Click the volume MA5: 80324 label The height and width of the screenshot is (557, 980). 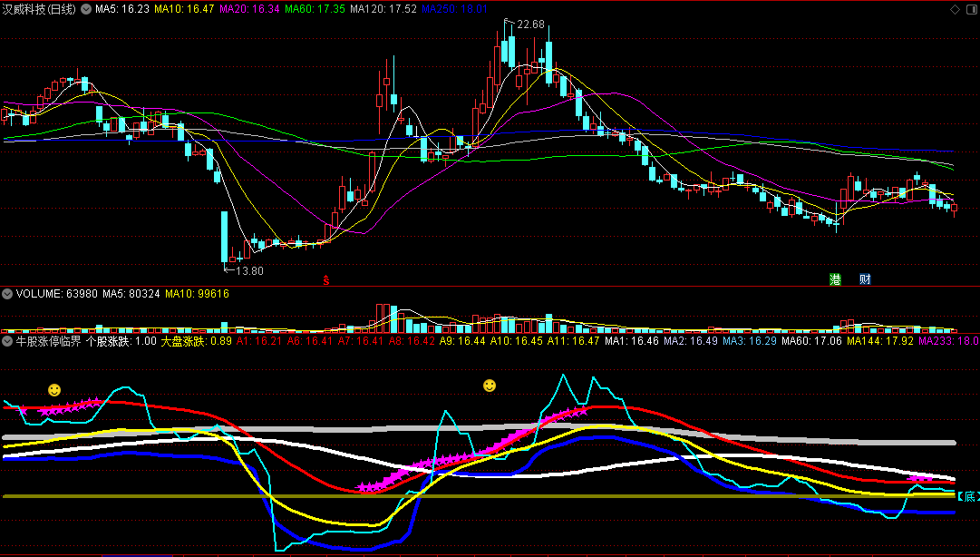point(131,294)
